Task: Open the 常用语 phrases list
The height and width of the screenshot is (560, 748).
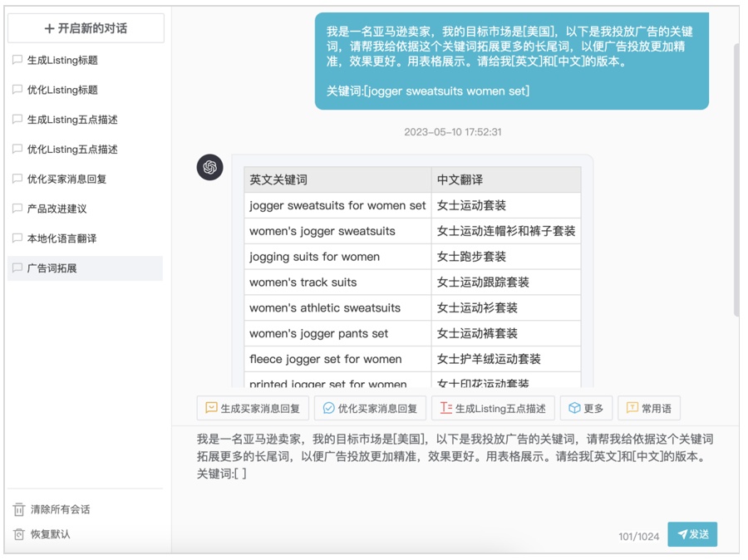Action: coord(648,408)
